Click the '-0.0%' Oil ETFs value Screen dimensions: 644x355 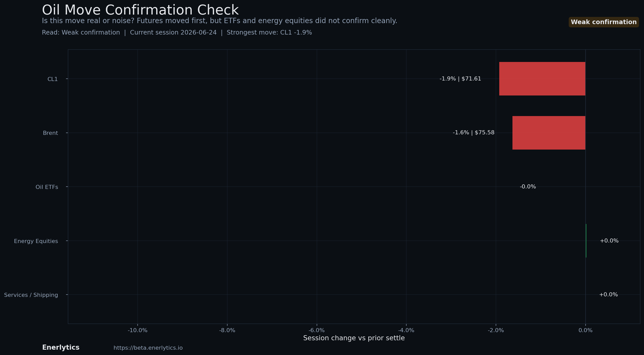[528, 187]
